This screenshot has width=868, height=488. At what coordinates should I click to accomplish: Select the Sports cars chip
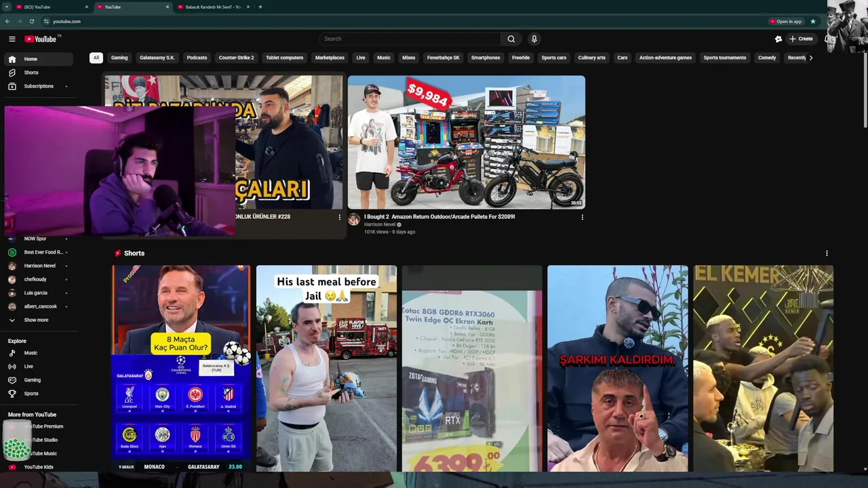553,58
